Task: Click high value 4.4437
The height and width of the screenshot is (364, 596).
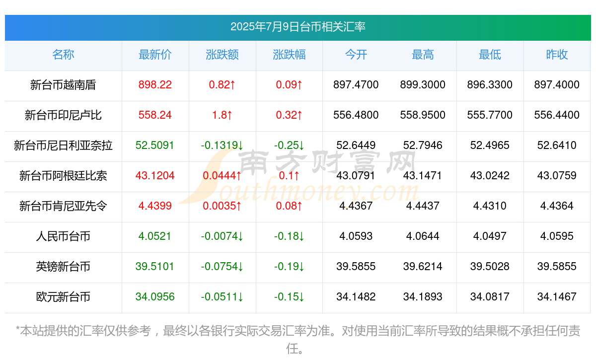Action: click(423, 206)
